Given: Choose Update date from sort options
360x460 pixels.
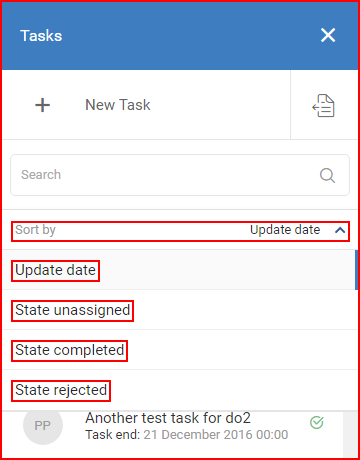Looking at the screenshot, I should pos(55,271).
